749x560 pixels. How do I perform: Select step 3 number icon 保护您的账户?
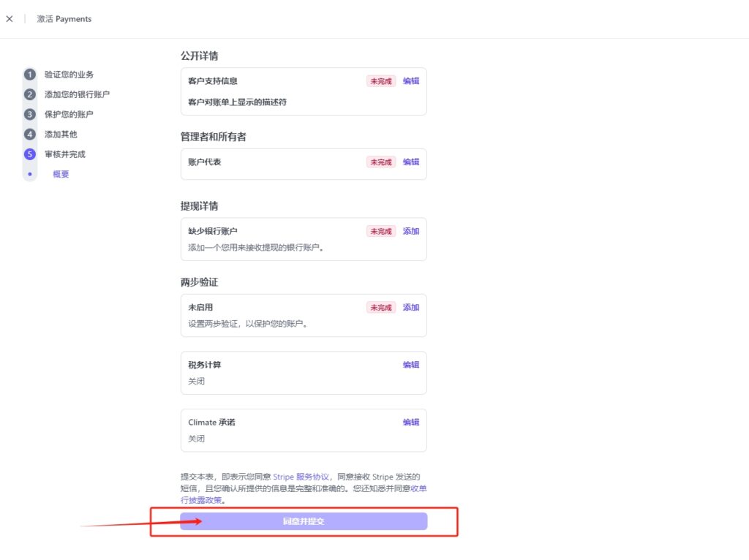tap(29, 115)
